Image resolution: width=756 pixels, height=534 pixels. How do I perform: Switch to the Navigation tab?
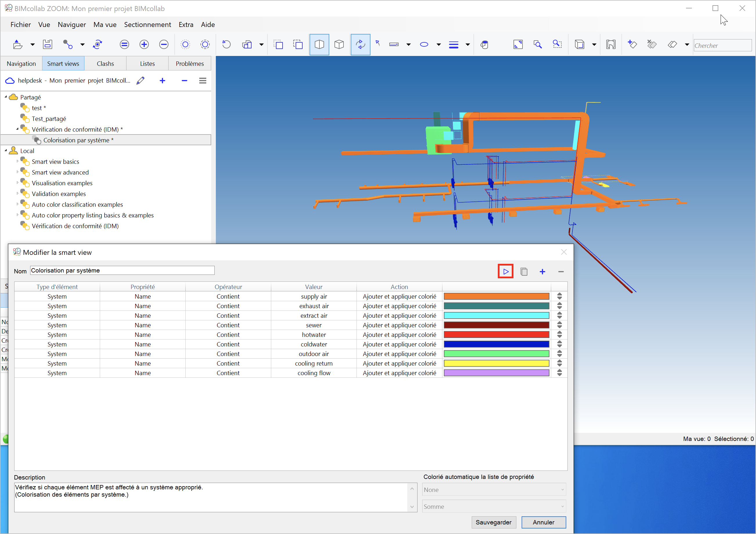click(21, 63)
